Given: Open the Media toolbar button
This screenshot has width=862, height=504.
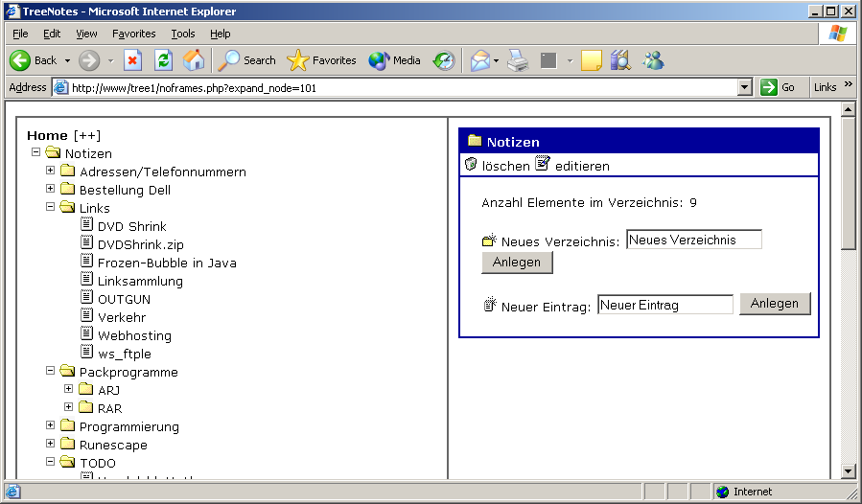Looking at the screenshot, I should tap(394, 60).
